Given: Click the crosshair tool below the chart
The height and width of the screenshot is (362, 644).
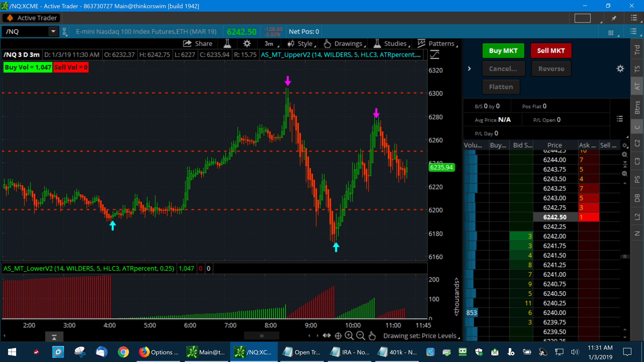Looking at the screenshot, I should click(338, 336).
